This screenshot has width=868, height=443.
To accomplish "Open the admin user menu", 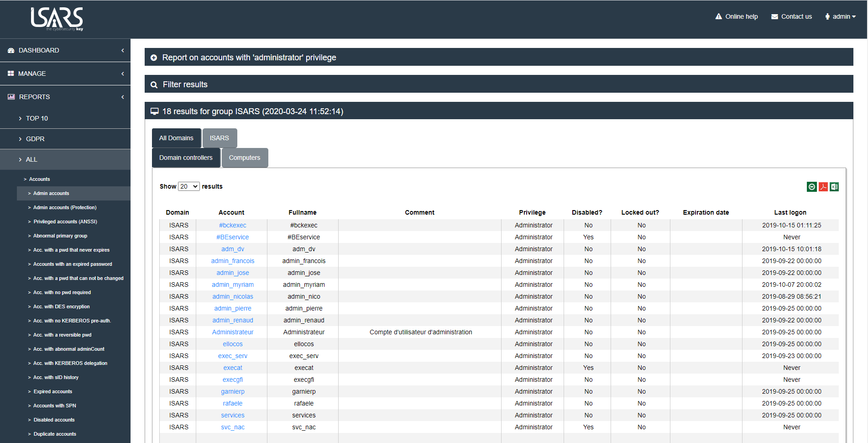I will (x=841, y=16).
